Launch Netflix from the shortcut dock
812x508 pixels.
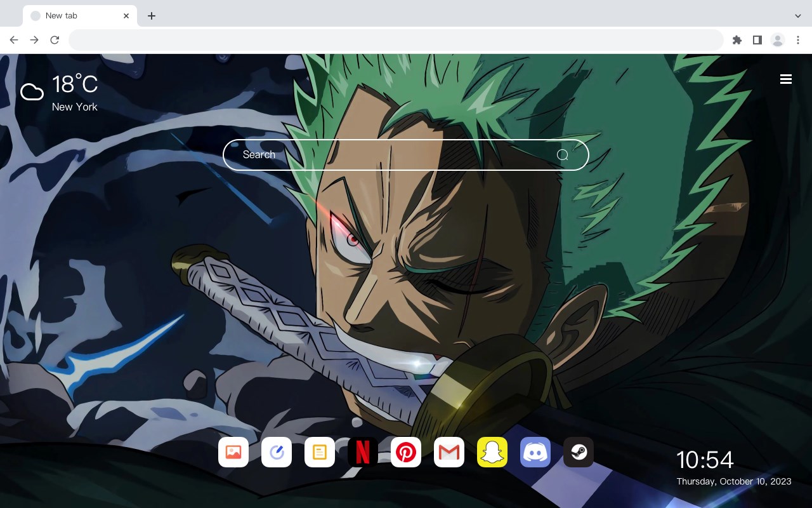pyautogui.click(x=363, y=452)
